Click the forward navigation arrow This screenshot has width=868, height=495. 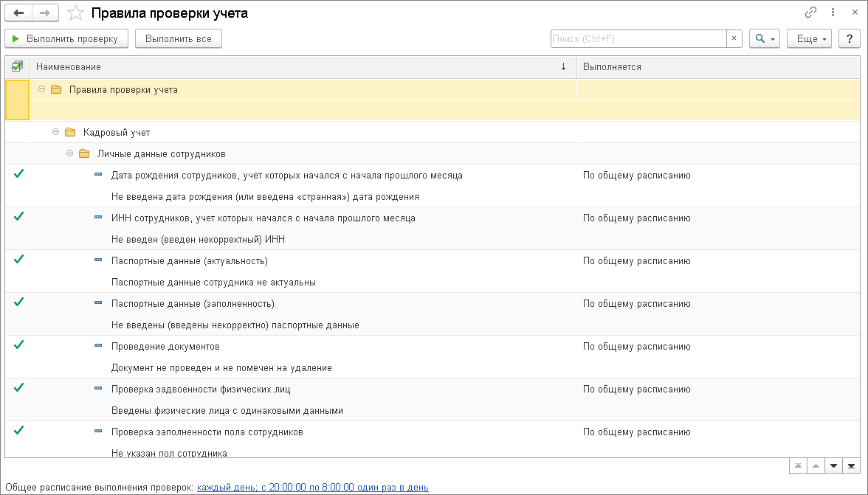[44, 13]
